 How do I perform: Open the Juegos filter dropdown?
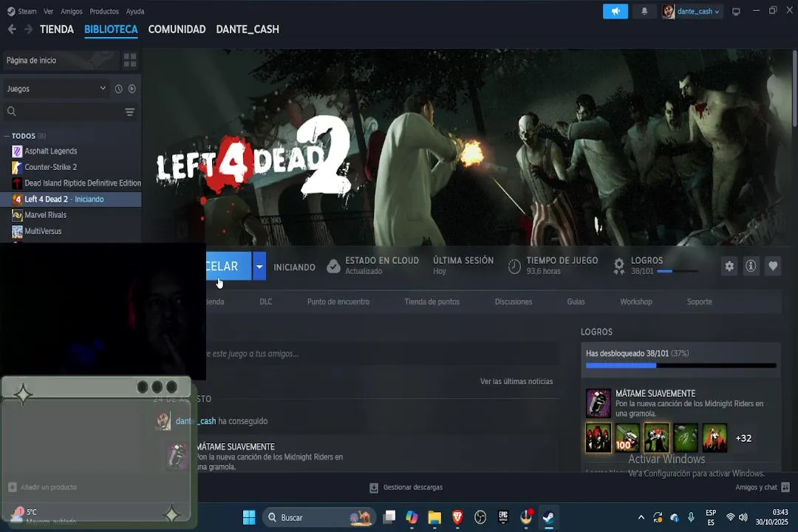tap(56, 89)
